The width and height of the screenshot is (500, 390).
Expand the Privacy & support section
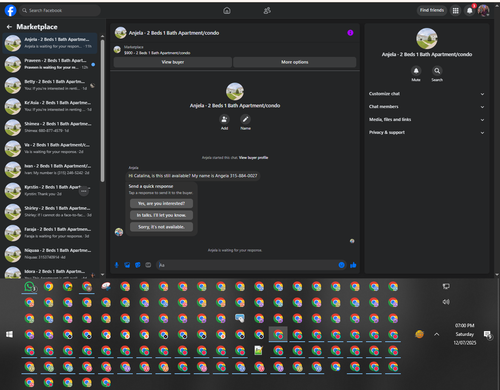tap(427, 132)
